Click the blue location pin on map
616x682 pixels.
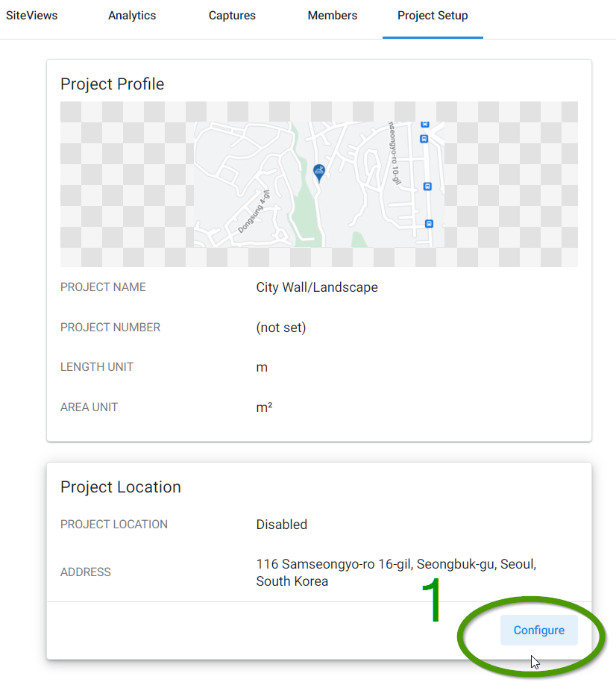(x=319, y=172)
